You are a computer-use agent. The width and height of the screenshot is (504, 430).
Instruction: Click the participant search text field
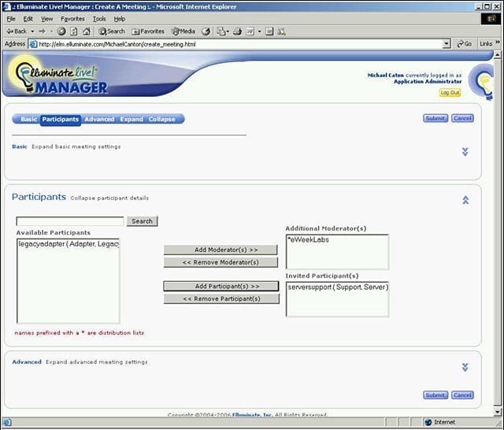[70, 221]
